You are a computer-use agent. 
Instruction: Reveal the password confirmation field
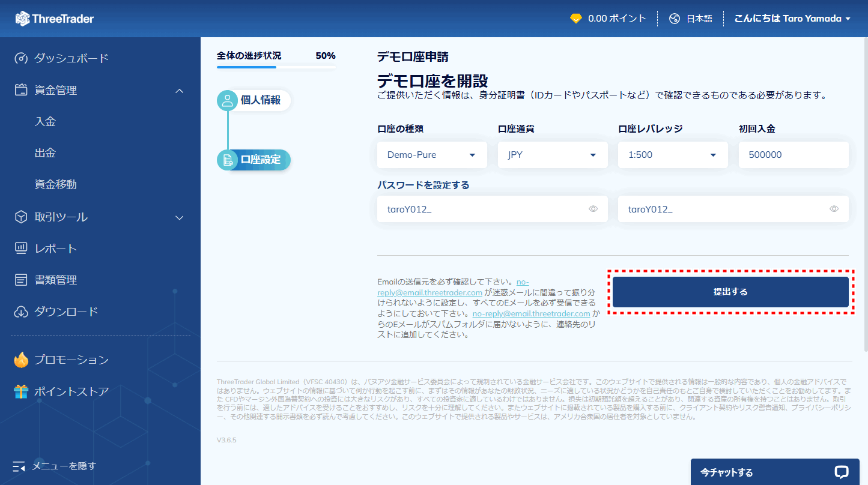[834, 208]
